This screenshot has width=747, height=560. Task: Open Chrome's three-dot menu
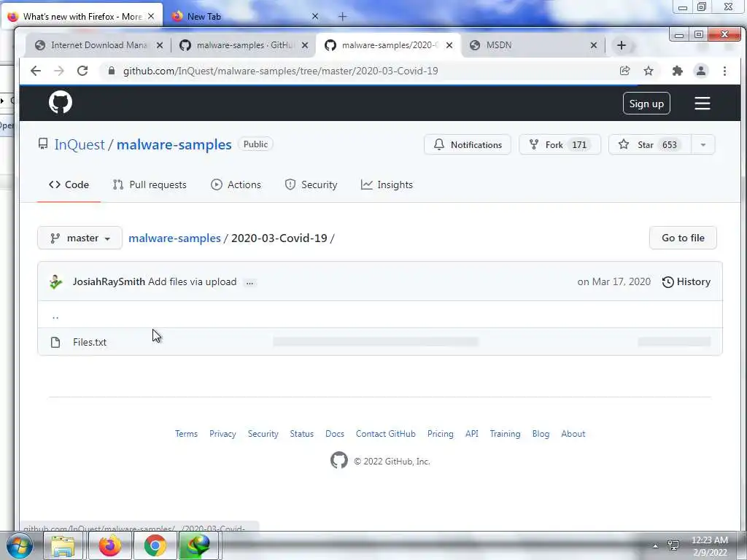click(724, 71)
